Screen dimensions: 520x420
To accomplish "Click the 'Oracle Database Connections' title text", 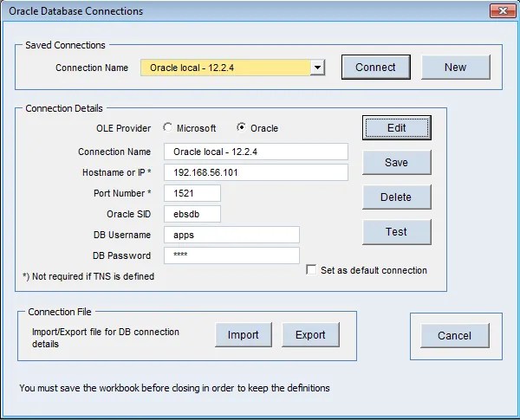I will [x=76, y=11].
